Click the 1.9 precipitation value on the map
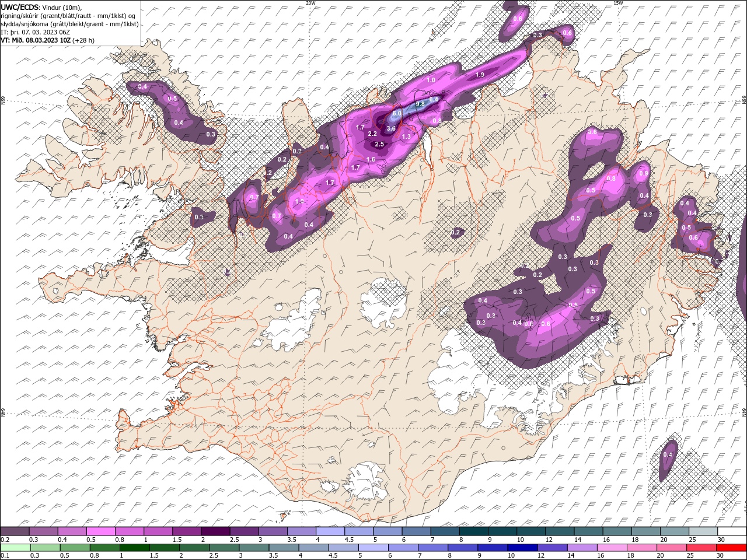747x560 pixels. [480, 75]
